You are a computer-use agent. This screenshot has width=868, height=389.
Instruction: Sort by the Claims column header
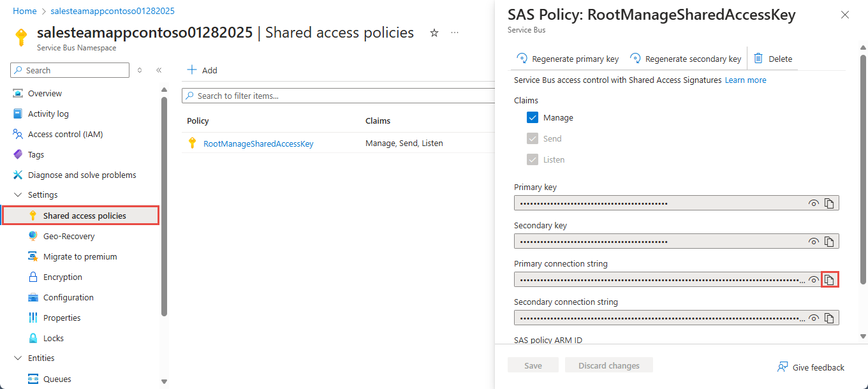point(378,121)
